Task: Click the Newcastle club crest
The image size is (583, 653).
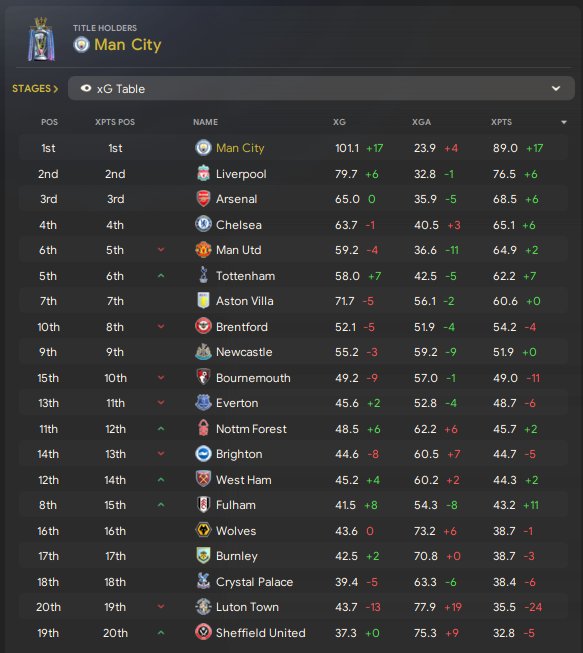Action: (203, 352)
